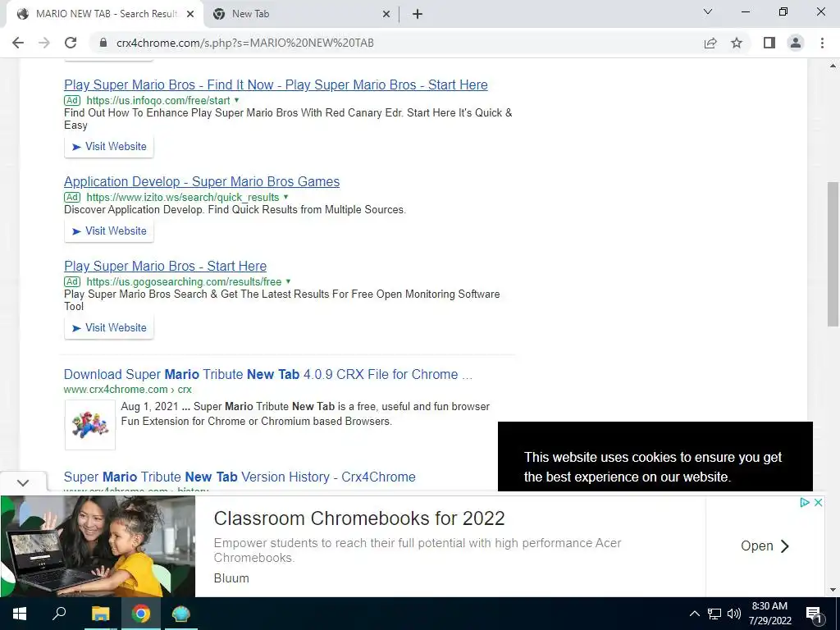The image size is (840, 630).
Task: Click the 'Classroom Chromebooks for 2022' ad headline
Action: click(359, 518)
